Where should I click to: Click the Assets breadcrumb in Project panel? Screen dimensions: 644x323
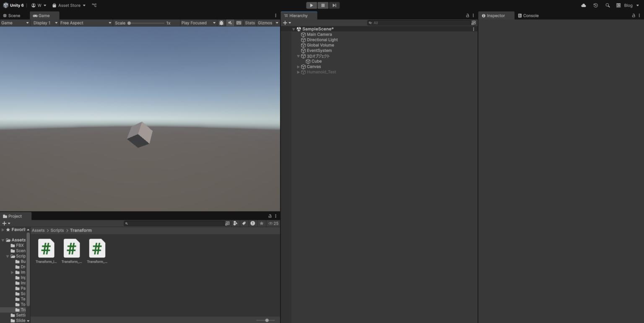point(38,230)
